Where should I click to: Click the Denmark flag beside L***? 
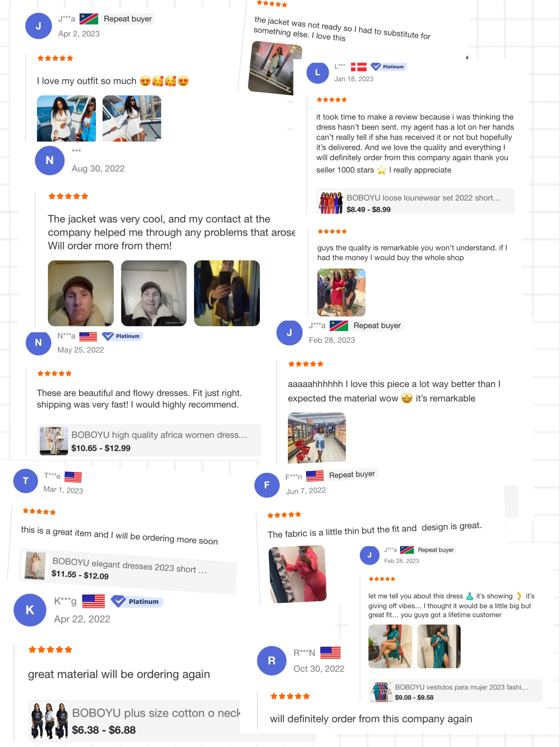[358, 67]
